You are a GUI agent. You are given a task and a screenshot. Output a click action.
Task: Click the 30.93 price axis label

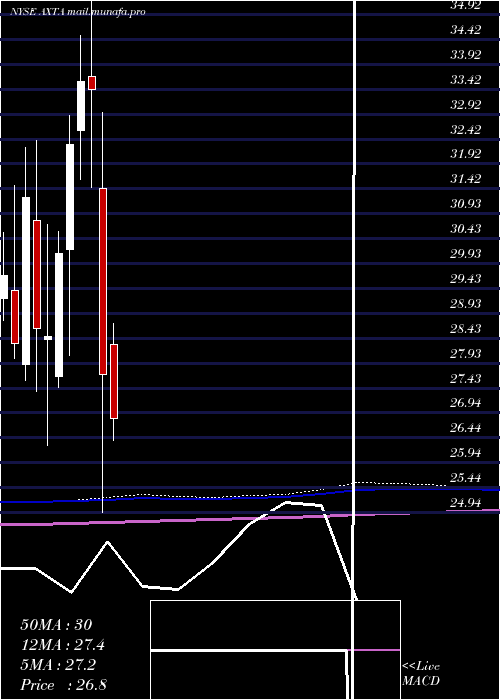[466, 204]
